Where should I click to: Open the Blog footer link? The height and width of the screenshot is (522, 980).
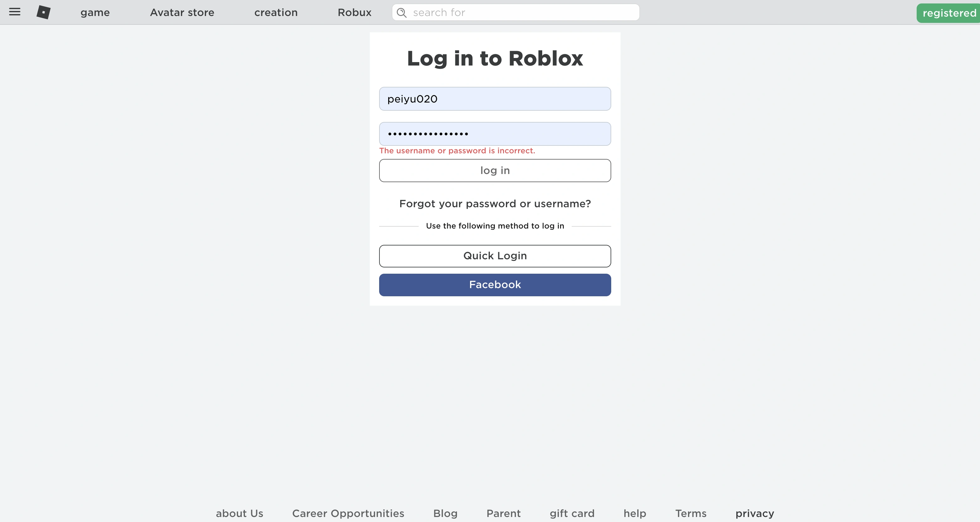[445, 513]
